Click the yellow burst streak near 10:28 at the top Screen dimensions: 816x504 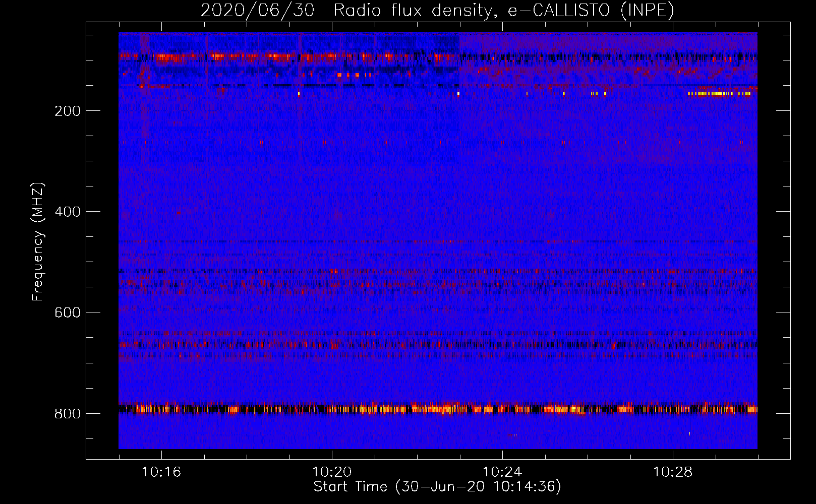tap(719, 93)
